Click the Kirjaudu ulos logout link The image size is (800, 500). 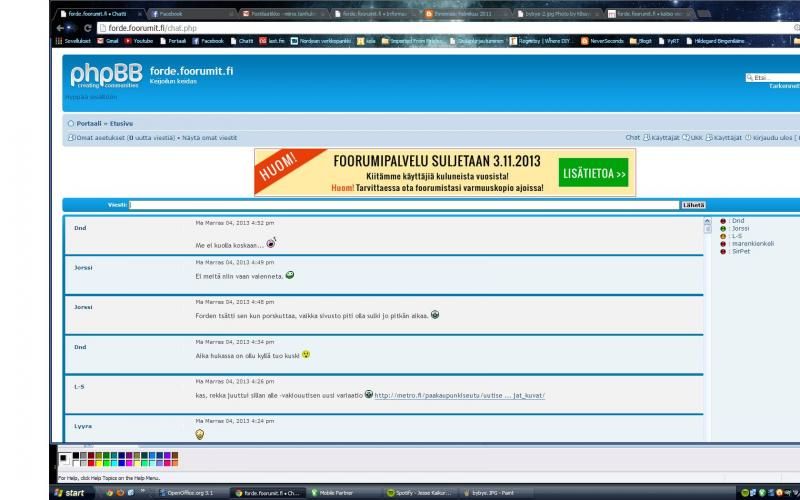[x=772, y=138]
